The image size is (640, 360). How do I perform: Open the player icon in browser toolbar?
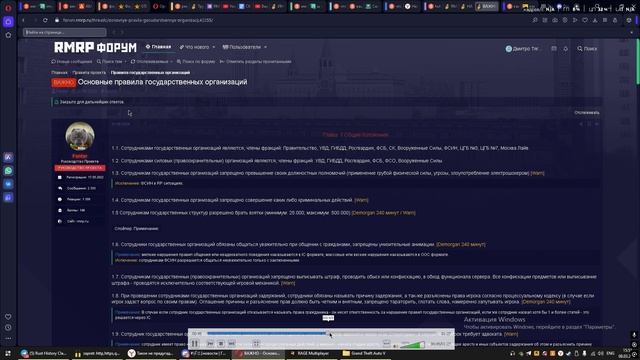click(575, 20)
